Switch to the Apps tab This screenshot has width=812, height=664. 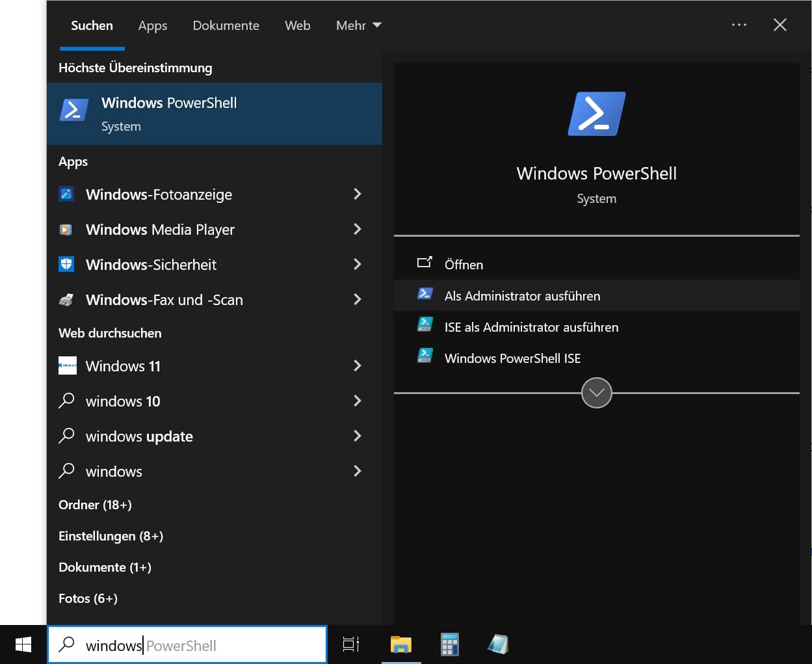point(153,25)
